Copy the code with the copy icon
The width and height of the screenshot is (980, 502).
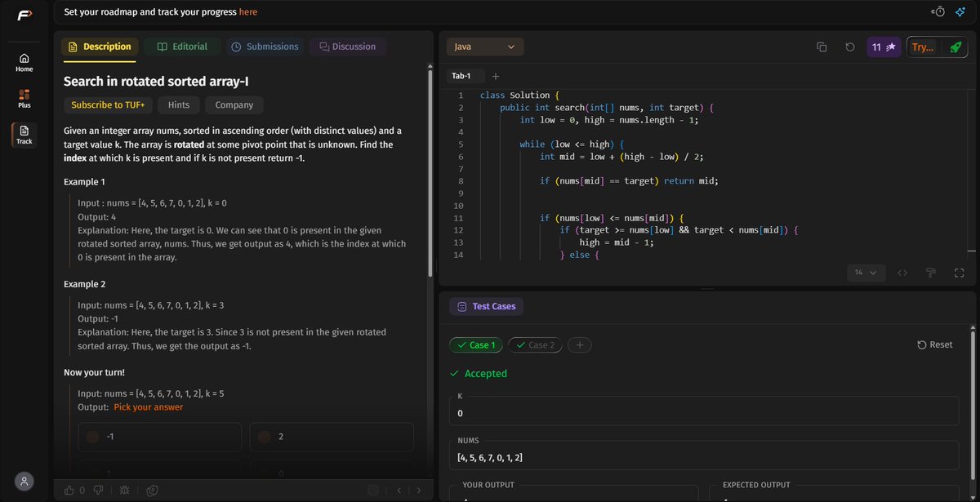click(822, 47)
